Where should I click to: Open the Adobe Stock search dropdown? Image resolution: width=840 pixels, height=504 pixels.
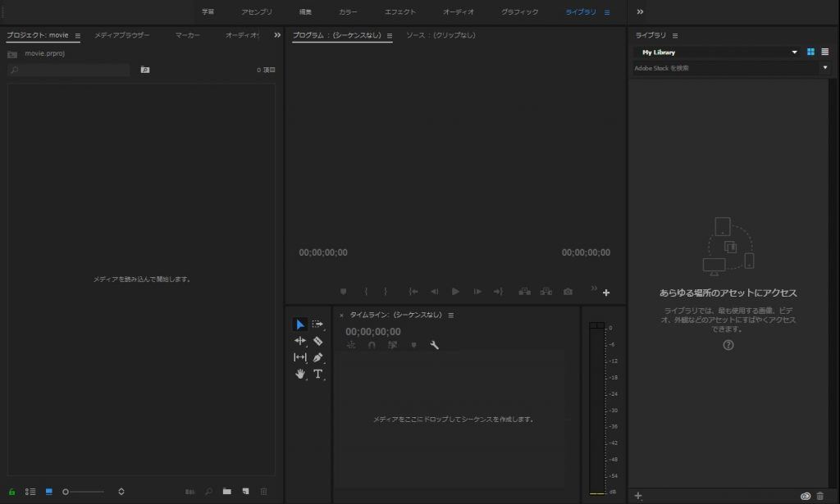(825, 67)
